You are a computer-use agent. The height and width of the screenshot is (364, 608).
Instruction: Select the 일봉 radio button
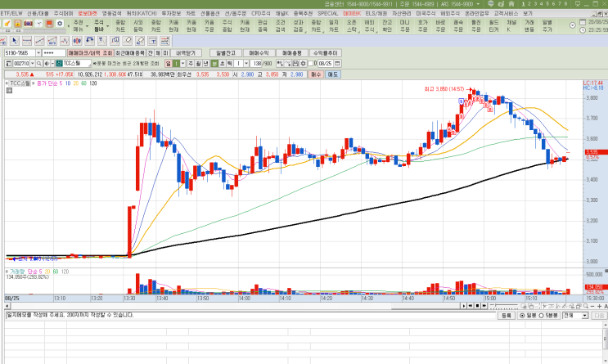[x=522, y=316]
